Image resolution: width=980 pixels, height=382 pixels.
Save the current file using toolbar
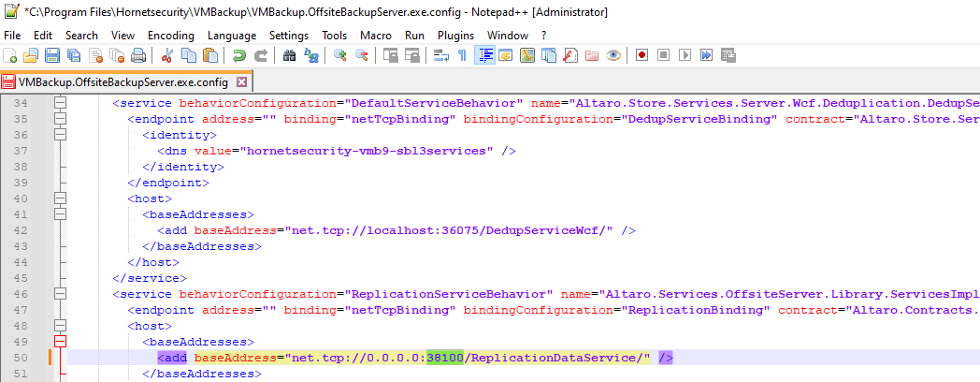51,56
